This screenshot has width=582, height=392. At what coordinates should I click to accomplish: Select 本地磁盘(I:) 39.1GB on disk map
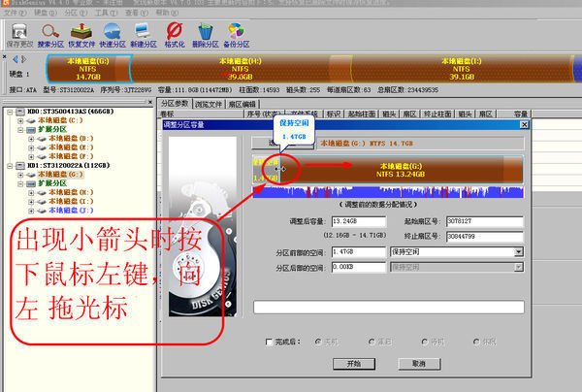462,69
